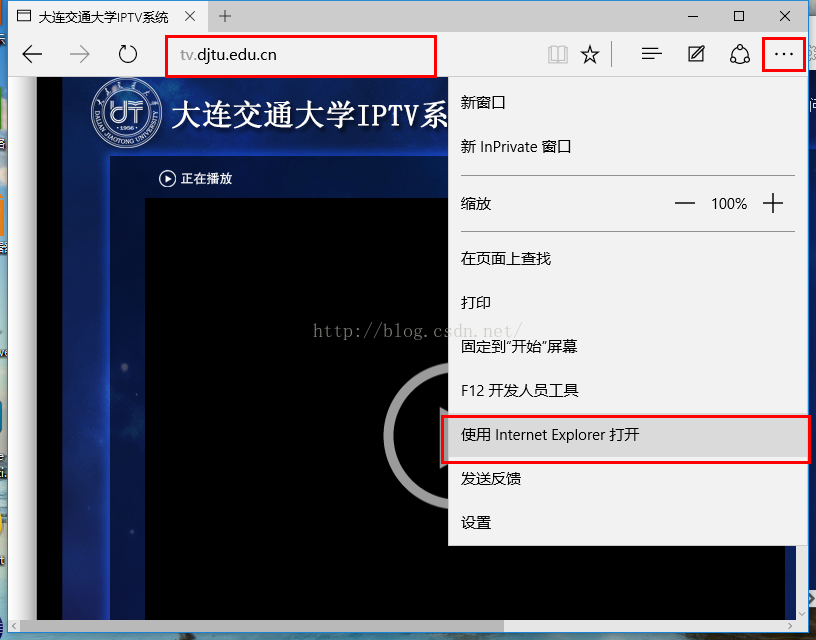Screen dimensions: 816x640
Task: Make a Web Note pen icon
Action: (696, 54)
